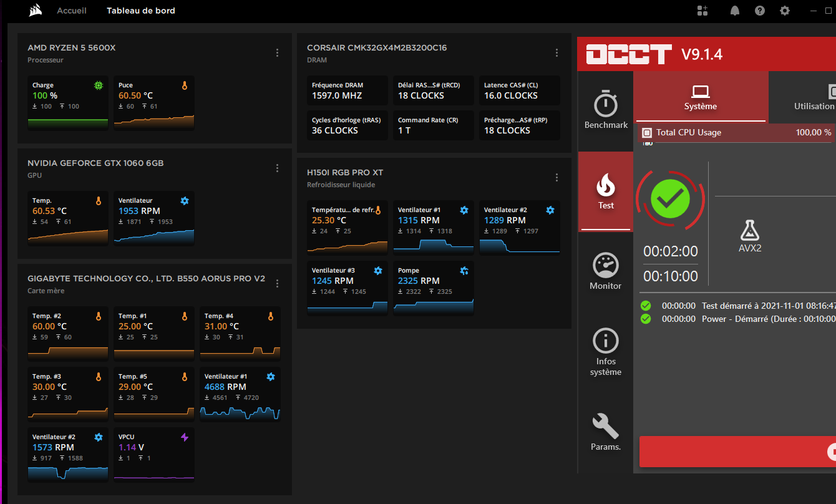Click thermometer icon on GPU Temp. tile

click(99, 201)
